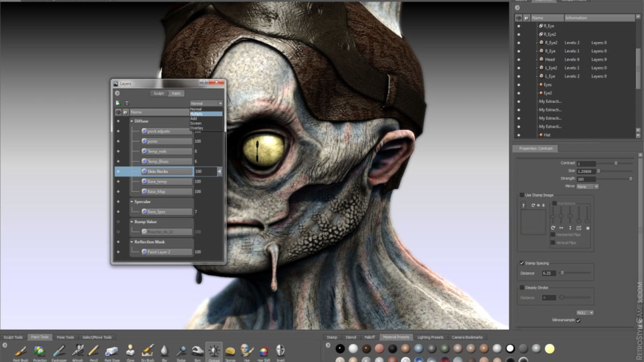Screen dimensions: 644x362
Task: Select the Paint Erase tool
Action: (x=112, y=351)
